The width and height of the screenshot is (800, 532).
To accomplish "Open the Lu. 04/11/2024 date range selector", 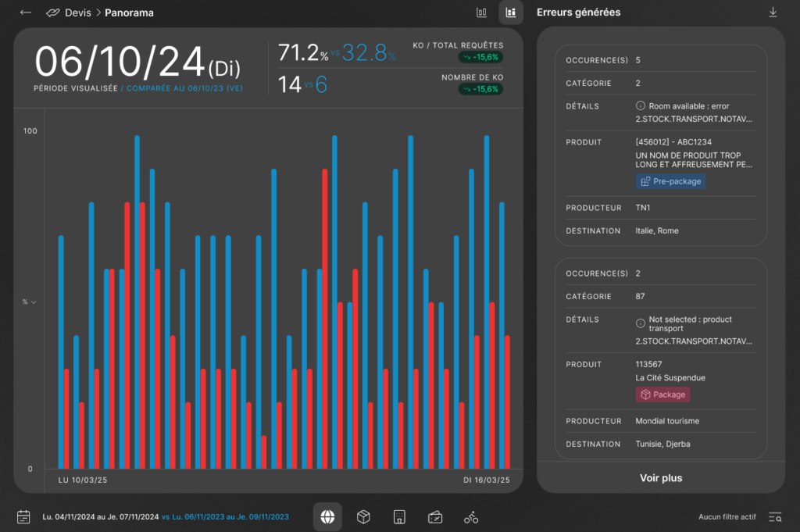I will pos(100,517).
